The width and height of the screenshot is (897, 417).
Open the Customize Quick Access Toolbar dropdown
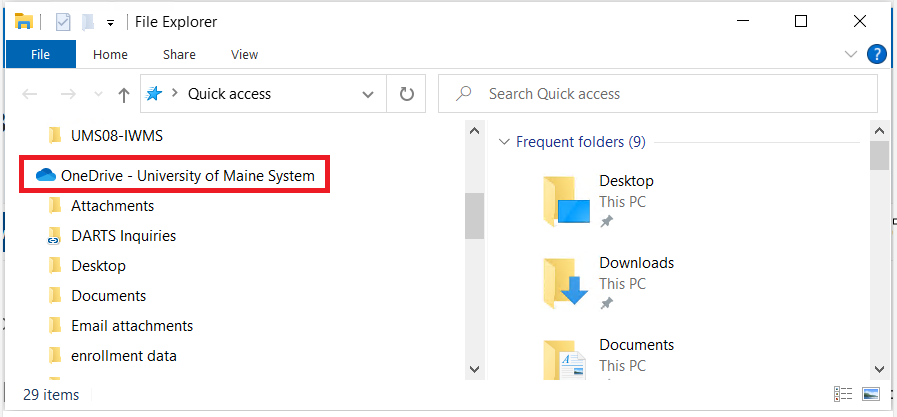[110, 23]
